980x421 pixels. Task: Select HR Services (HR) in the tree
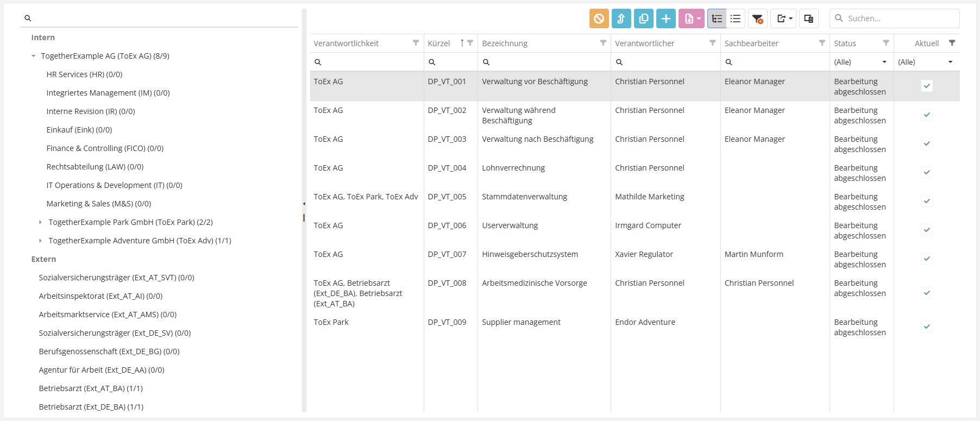click(x=84, y=74)
